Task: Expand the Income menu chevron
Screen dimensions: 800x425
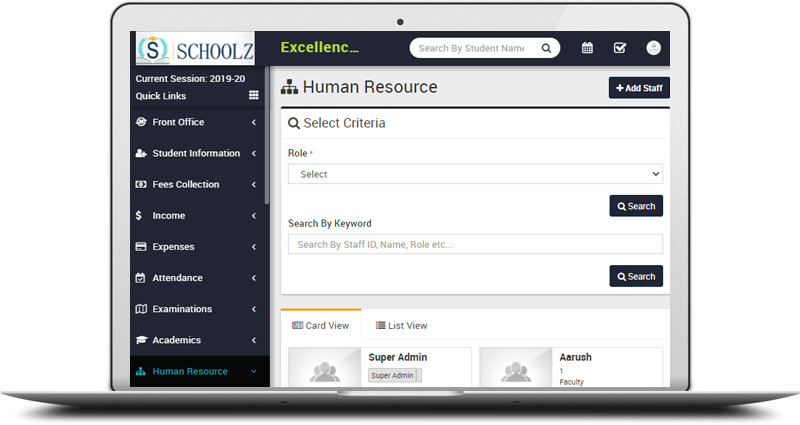Action: [x=254, y=215]
